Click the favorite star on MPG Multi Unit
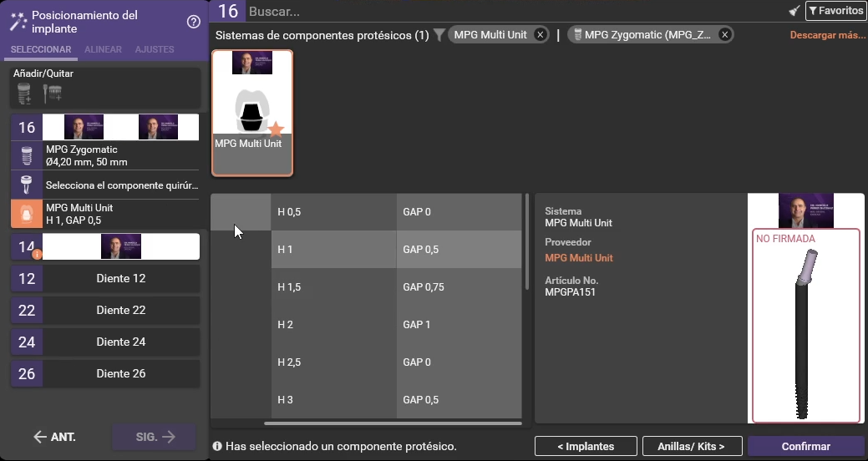This screenshot has height=461, width=868. [277, 129]
